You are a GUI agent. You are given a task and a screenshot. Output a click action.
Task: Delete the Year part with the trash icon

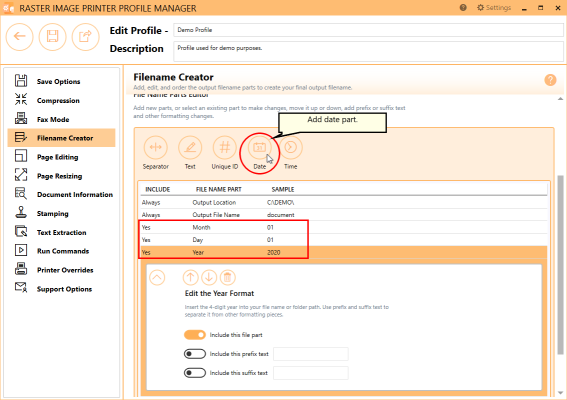pos(227,278)
